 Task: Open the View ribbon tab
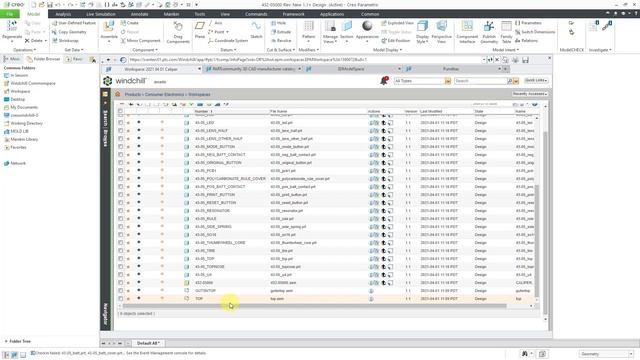tap(225, 14)
